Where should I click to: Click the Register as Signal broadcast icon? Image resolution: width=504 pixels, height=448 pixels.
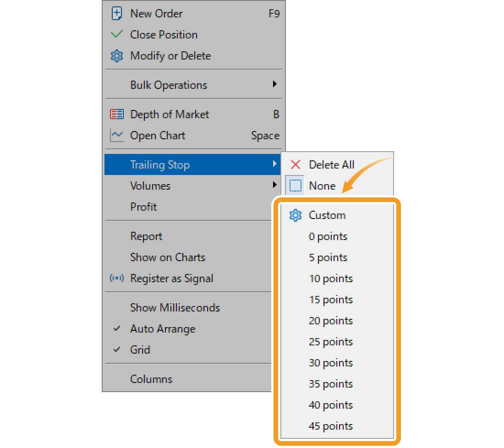click(x=117, y=278)
